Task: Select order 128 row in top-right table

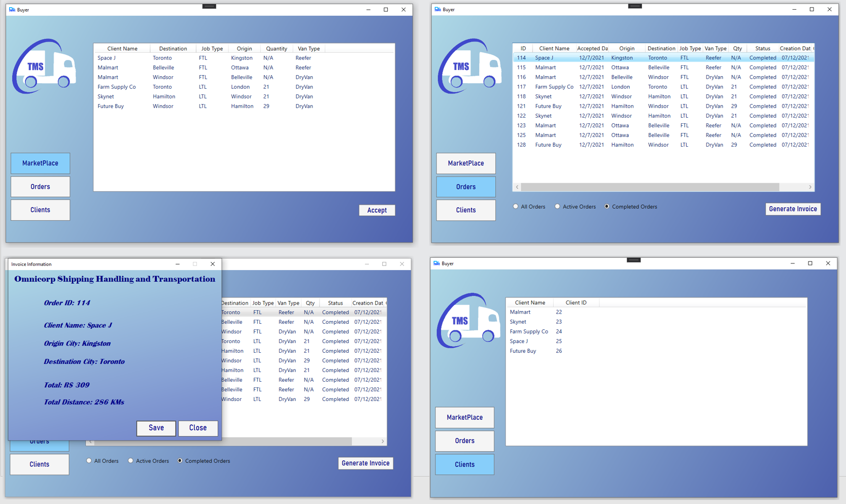Action: [663, 145]
